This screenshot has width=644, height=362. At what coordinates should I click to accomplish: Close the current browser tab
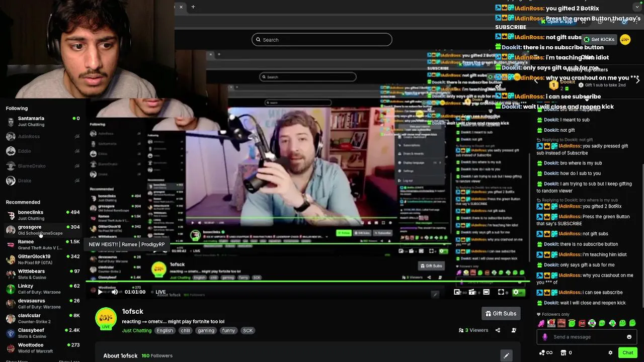pyautogui.click(x=181, y=7)
